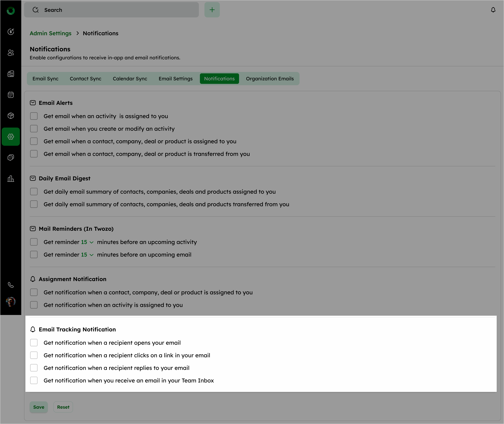The height and width of the screenshot is (424, 504).
Task: Open the contacts icon in sidebar
Action: [x=11, y=53]
